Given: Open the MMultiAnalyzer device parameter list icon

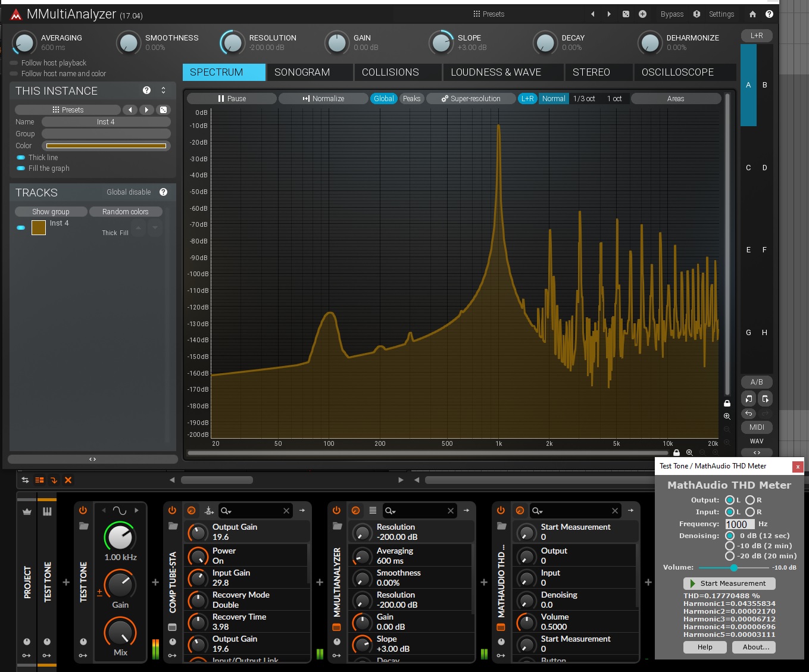Looking at the screenshot, I should coord(373,511).
